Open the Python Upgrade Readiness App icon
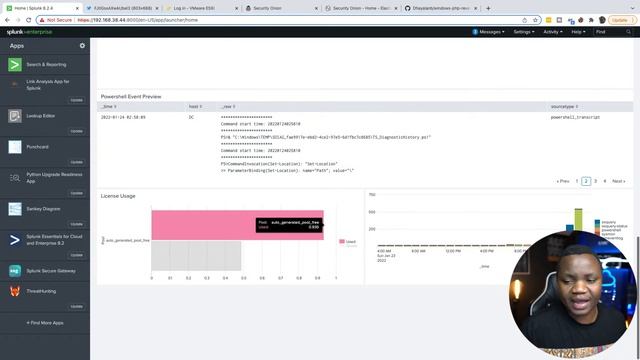 (15, 178)
